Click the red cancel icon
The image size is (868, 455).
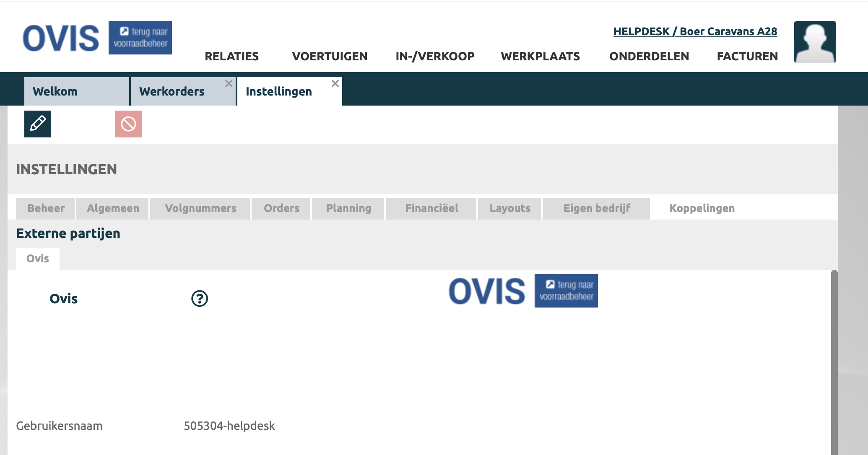click(x=128, y=124)
